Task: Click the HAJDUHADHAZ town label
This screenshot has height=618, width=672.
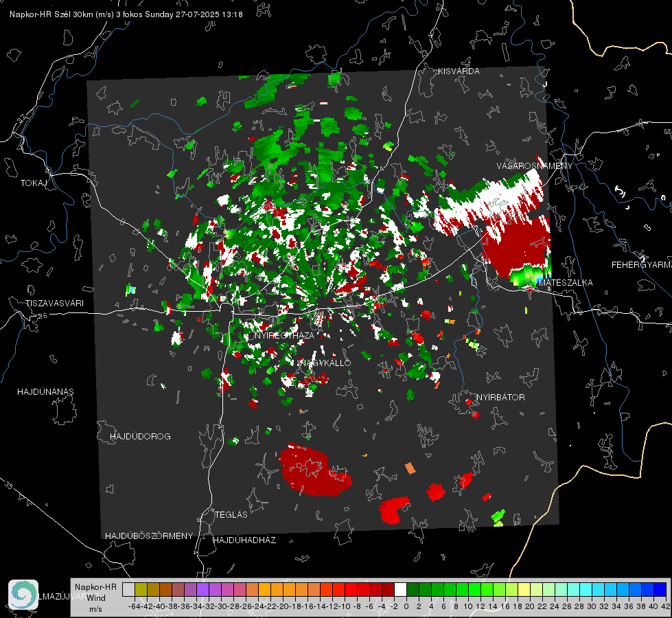Action: pos(244,540)
